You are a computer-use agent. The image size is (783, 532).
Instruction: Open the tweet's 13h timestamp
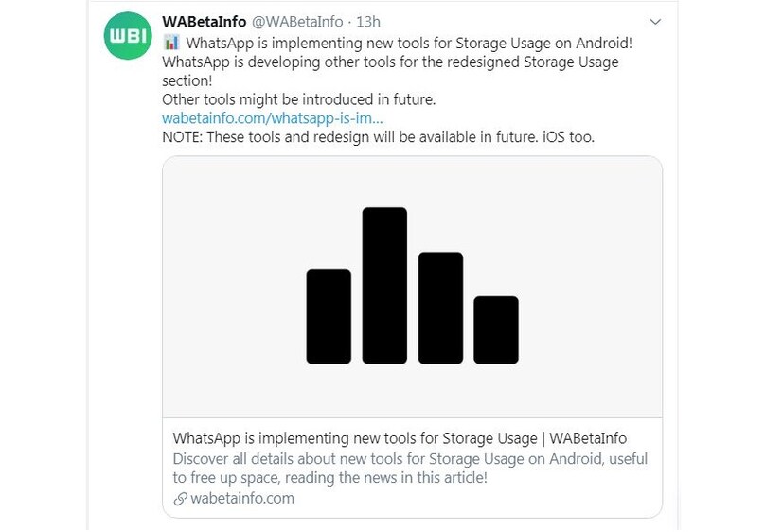coord(367,22)
